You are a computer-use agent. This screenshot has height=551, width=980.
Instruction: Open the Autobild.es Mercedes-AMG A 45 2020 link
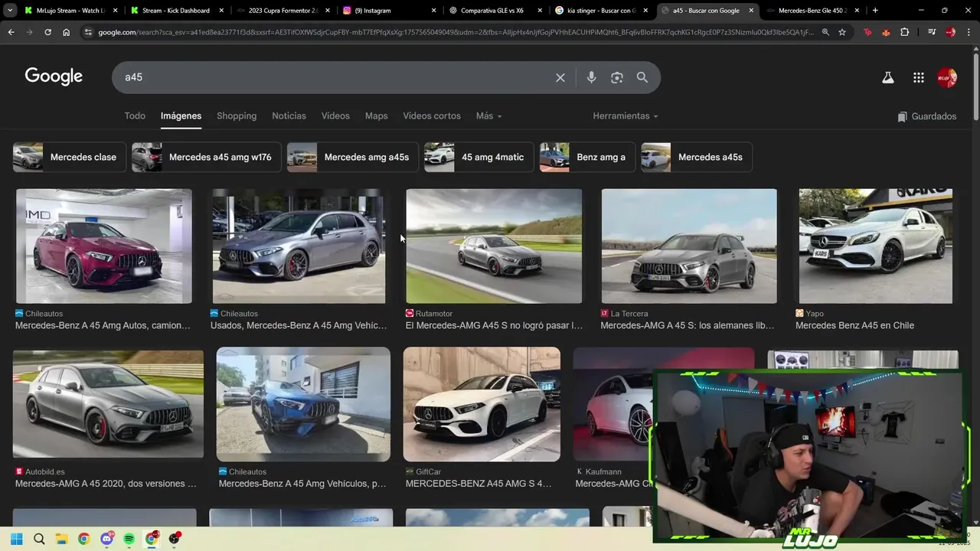click(x=106, y=484)
